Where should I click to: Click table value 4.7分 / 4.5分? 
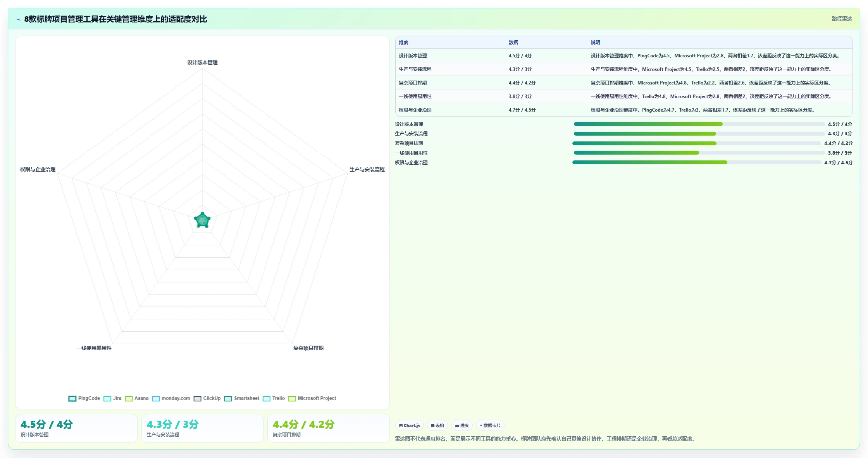(522, 110)
